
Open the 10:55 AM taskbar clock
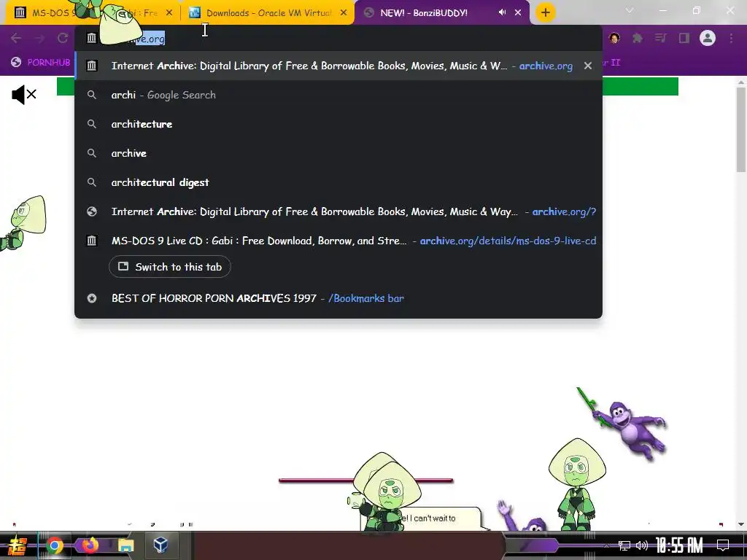(x=679, y=545)
